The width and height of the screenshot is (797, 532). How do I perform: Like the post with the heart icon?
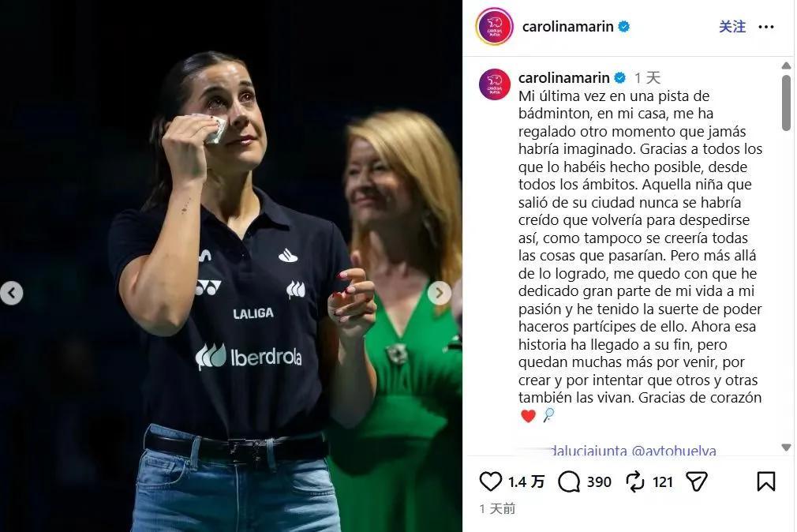490,481
